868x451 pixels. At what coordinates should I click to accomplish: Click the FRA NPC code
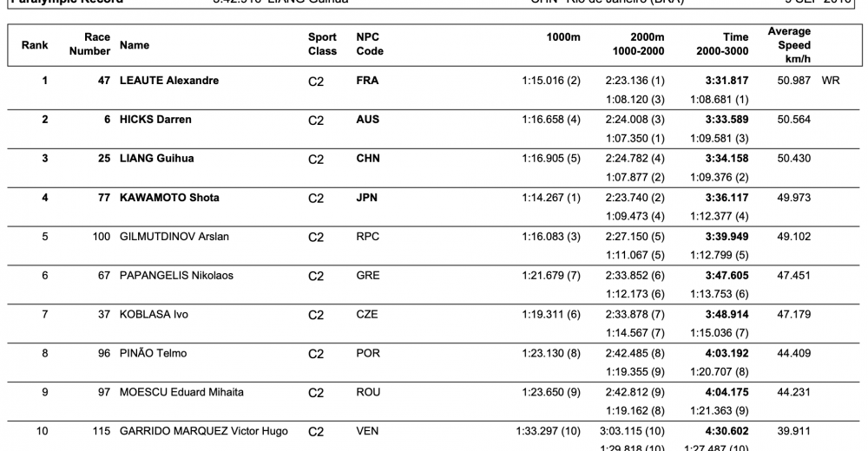(367, 81)
